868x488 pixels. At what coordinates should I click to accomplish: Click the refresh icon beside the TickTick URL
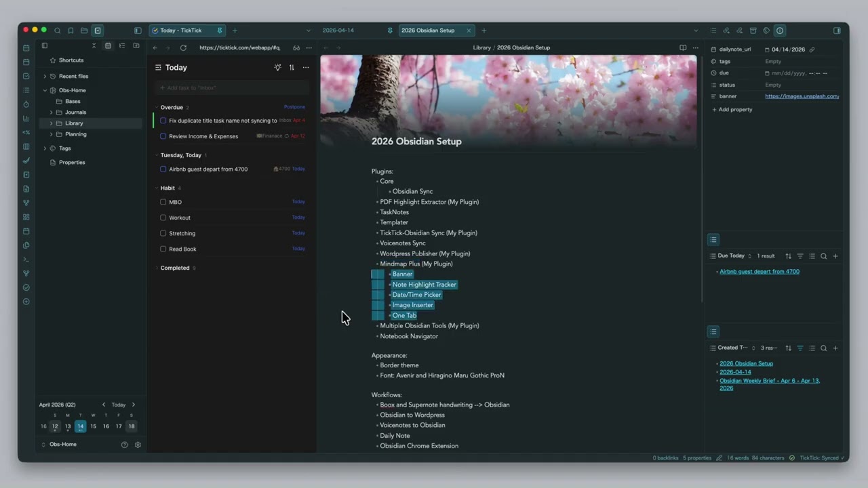183,48
